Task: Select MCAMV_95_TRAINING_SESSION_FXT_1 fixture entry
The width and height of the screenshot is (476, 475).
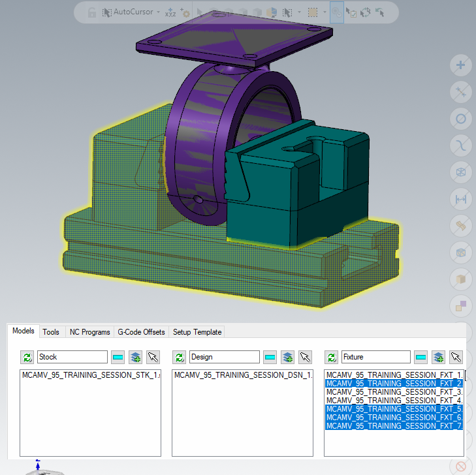Action: pyautogui.click(x=394, y=375)
